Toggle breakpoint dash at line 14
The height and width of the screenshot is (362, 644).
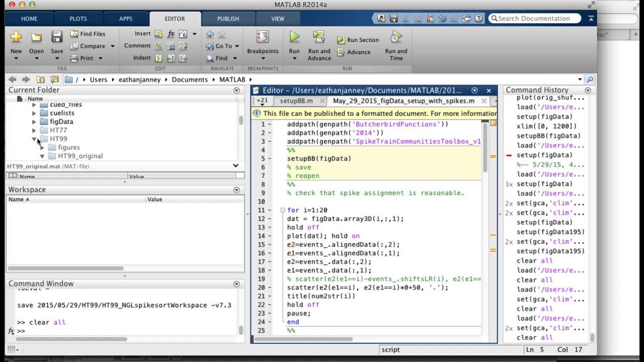(270, 236)
